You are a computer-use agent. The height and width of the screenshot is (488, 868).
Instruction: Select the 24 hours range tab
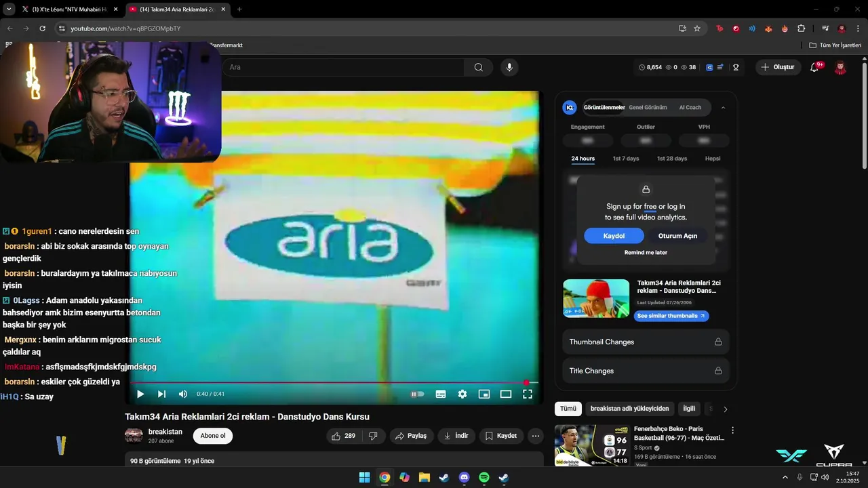pos(583,159)
